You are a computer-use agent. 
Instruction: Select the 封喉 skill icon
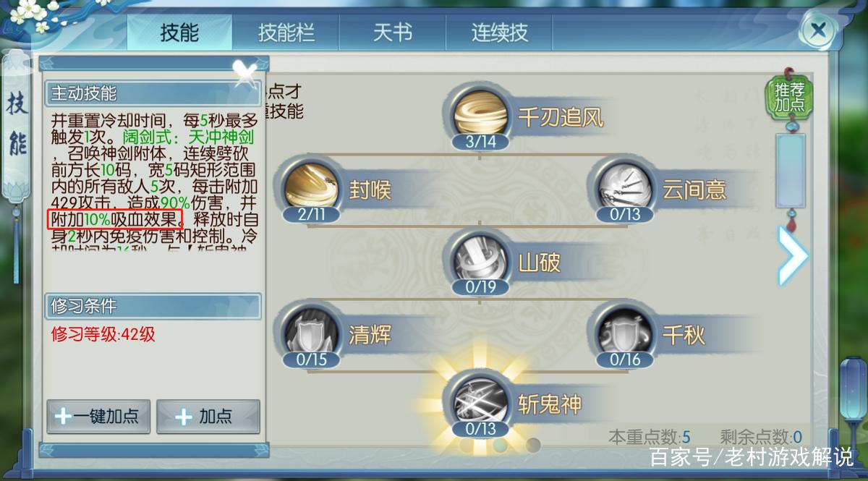[311, 187]
